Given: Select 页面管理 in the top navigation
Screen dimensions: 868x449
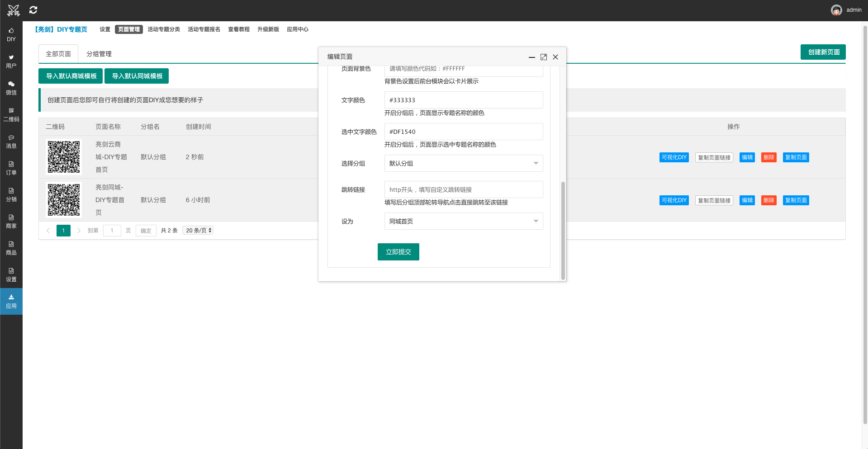Looking at the screenshot, I should click(129, 29).
